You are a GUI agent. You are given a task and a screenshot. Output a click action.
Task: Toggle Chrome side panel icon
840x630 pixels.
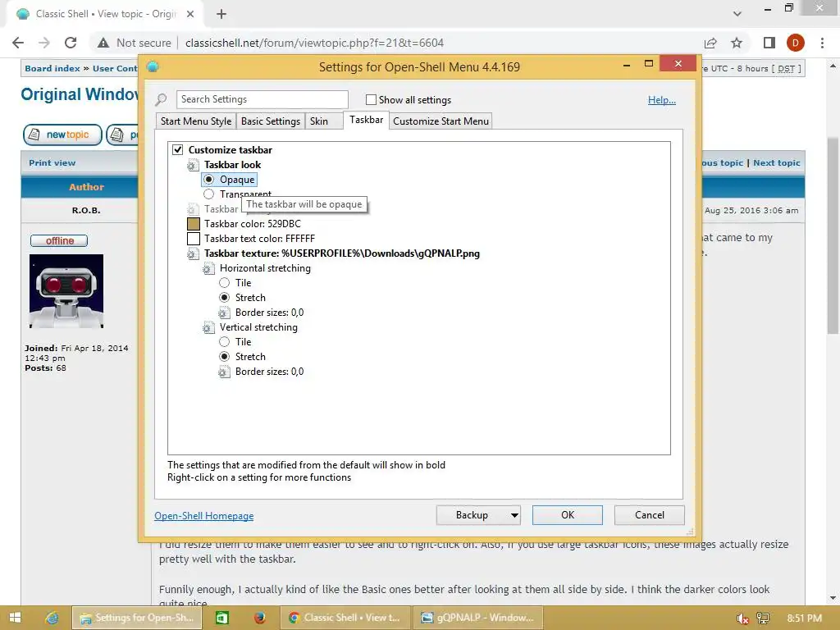(x=769, y=43)
